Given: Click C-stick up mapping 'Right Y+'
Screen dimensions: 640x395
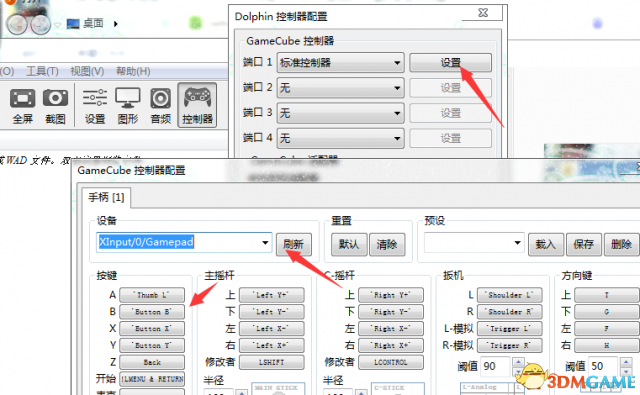Looking at the screenshot, I should [391, 295].
